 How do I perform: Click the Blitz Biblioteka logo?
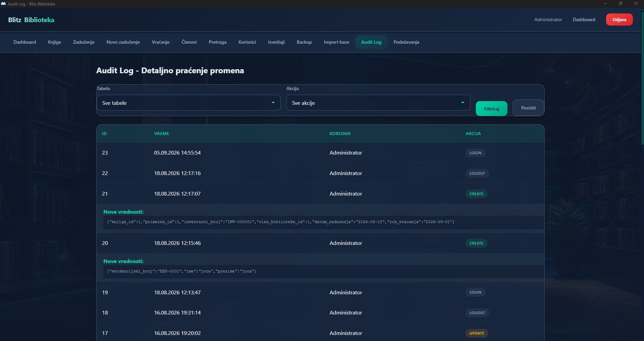31,20
